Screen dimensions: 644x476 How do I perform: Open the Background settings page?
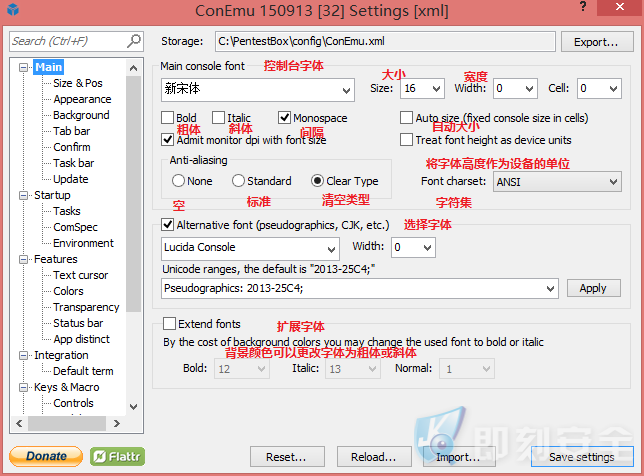[81, 115]
